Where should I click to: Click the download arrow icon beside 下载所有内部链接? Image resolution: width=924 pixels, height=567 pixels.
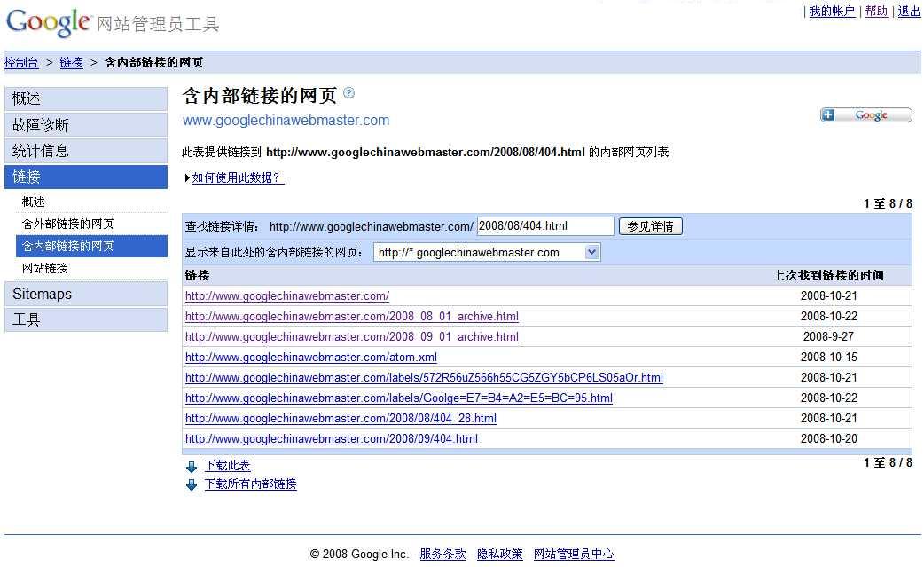(x=192, y=484)
